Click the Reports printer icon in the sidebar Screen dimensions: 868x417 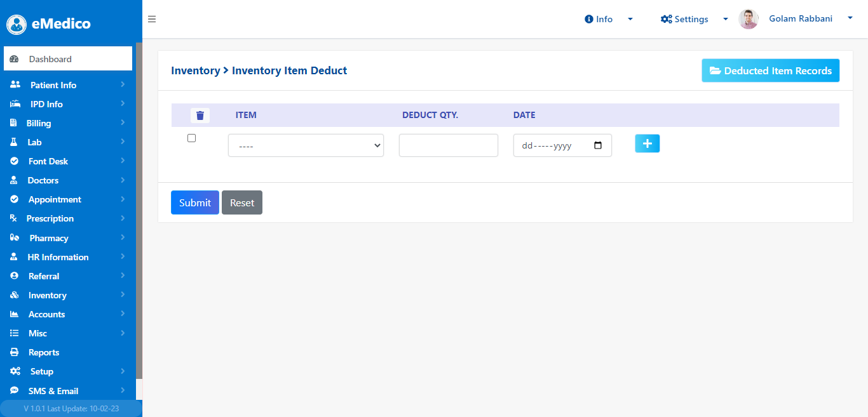(15, 352)
